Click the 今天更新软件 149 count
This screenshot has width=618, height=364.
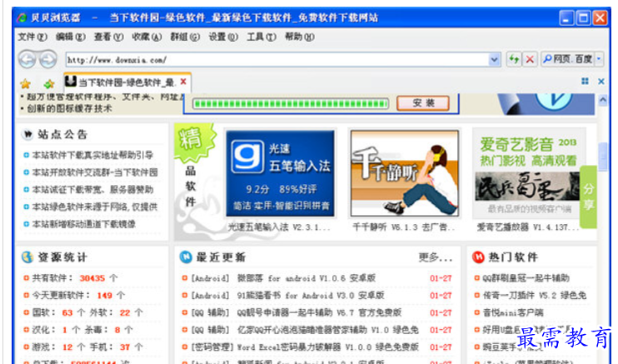coord(104,296)
